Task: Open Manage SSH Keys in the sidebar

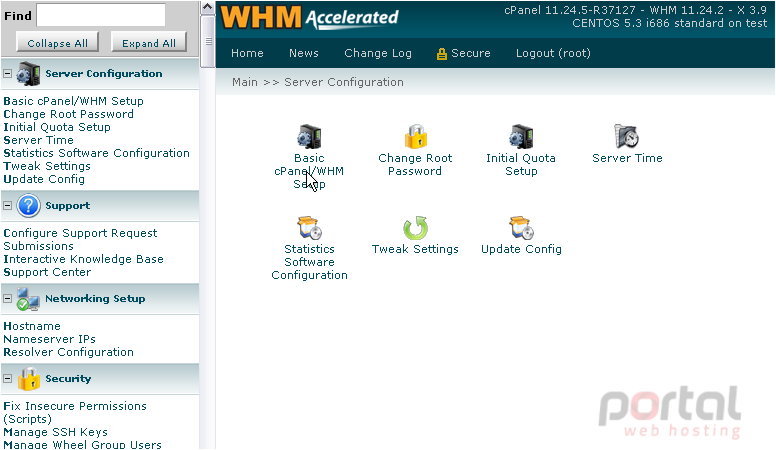Action: pyautogui.click(x=55, y=432)
